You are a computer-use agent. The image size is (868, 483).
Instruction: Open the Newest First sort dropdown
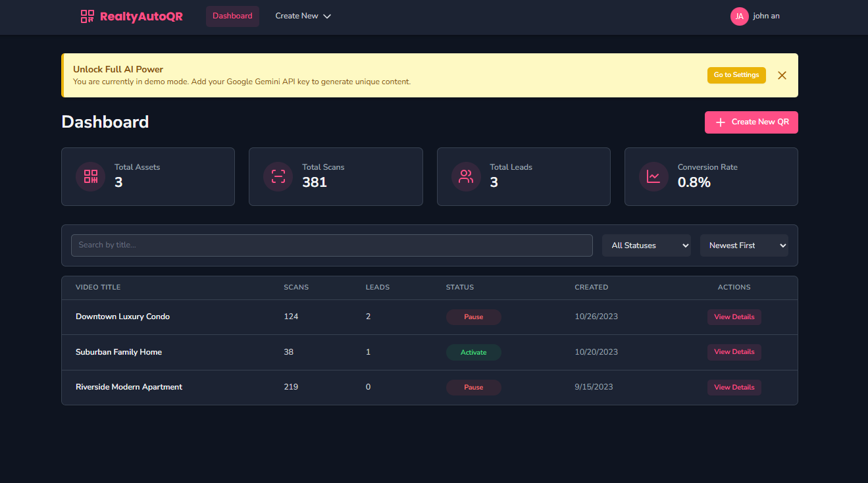pyautogui.click(x=744, y=245)
